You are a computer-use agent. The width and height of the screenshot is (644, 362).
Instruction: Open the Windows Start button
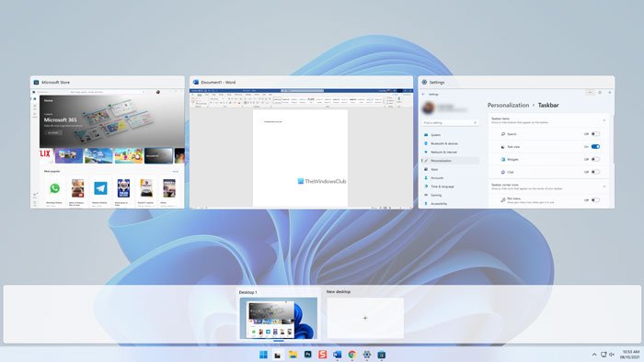point(263,355)
